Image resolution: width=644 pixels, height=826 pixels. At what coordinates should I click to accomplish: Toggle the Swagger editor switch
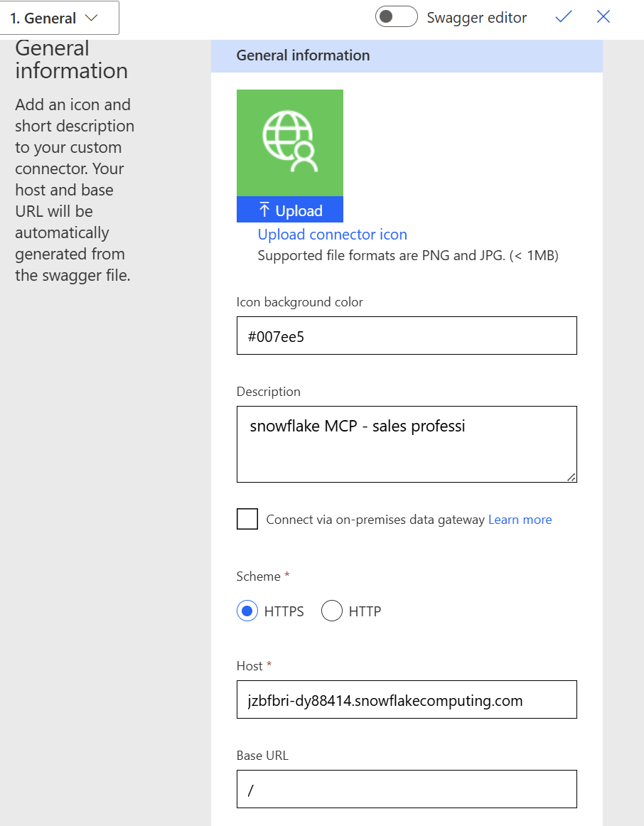pos(397,17)
